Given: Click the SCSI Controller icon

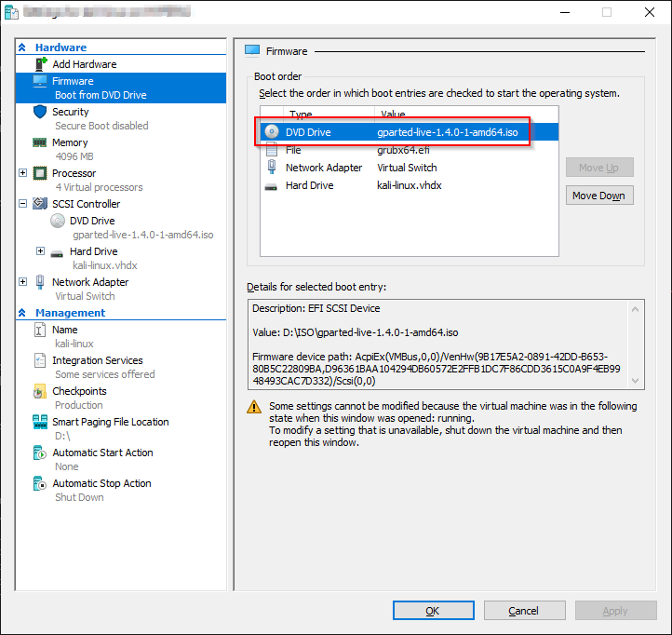Looking at the screenshot, I should pyautogui.click(x=40, y=204).
